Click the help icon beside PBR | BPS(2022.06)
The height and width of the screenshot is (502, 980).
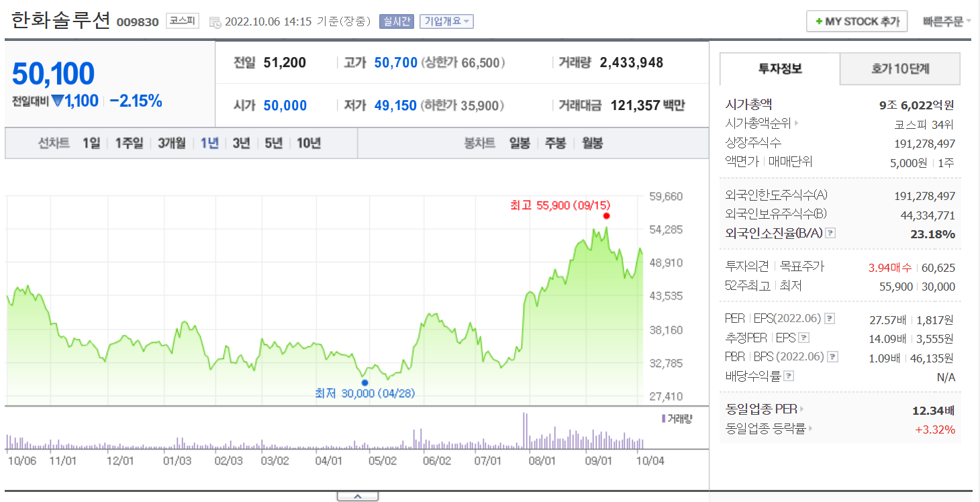[833, 357]
